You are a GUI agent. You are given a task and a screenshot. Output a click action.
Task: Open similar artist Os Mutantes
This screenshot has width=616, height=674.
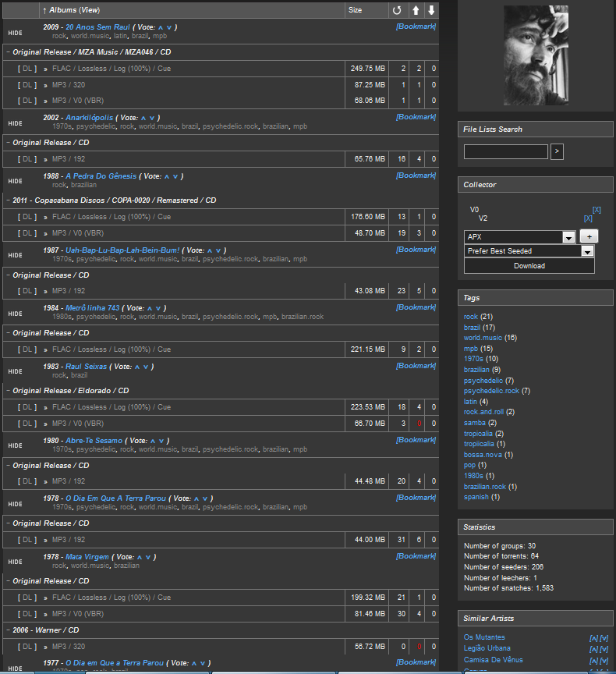click(484, 637)
